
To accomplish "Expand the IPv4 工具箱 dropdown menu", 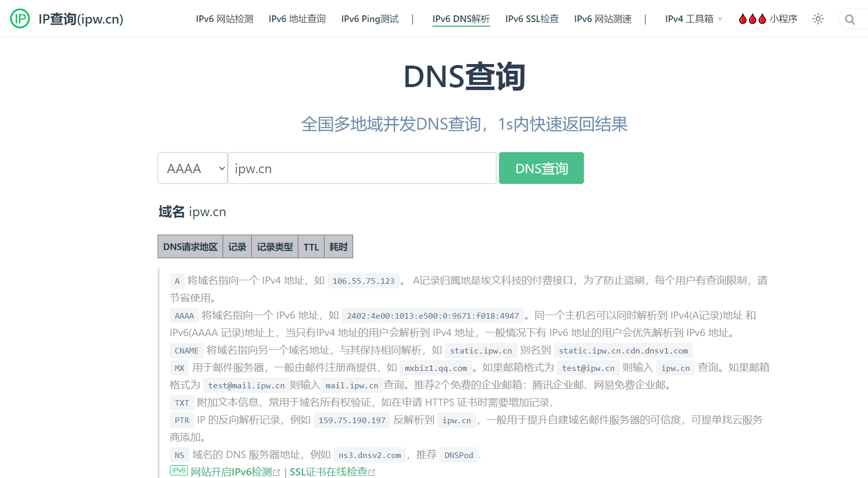I will pyautogui.click(x=693, y=18).
